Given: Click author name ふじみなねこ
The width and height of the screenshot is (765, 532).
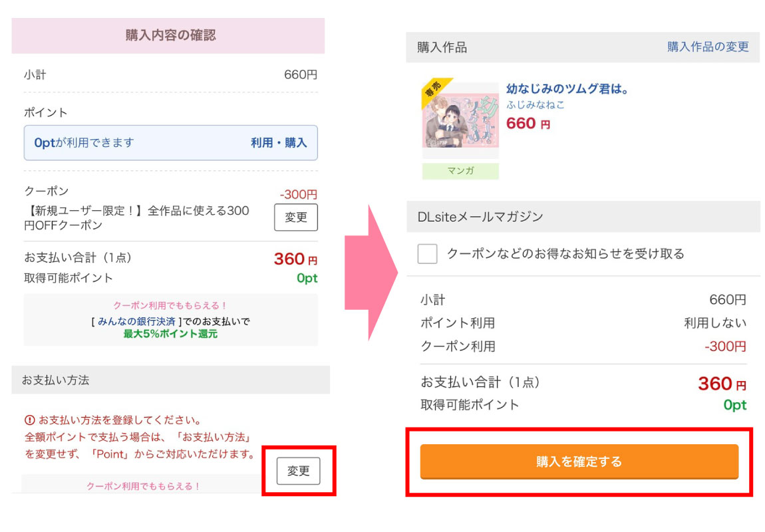Looking at the screenshot, I should [x=535, y=105].
